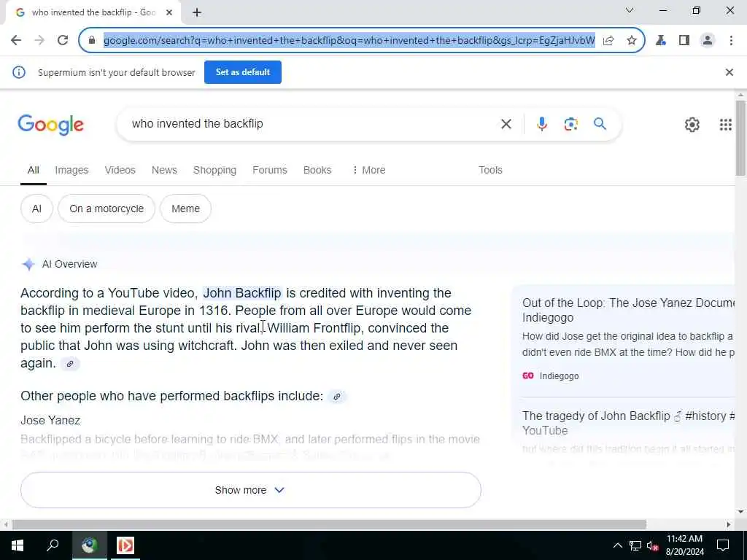
Task: Set Supermium as default browser
Action: 242,72
